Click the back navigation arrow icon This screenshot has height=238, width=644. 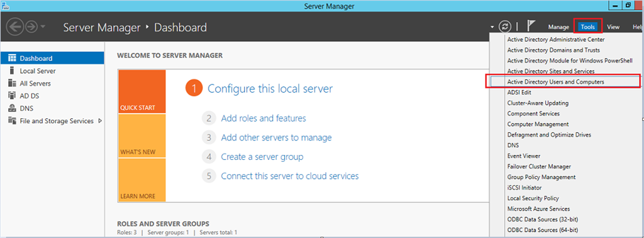[14, 27]
